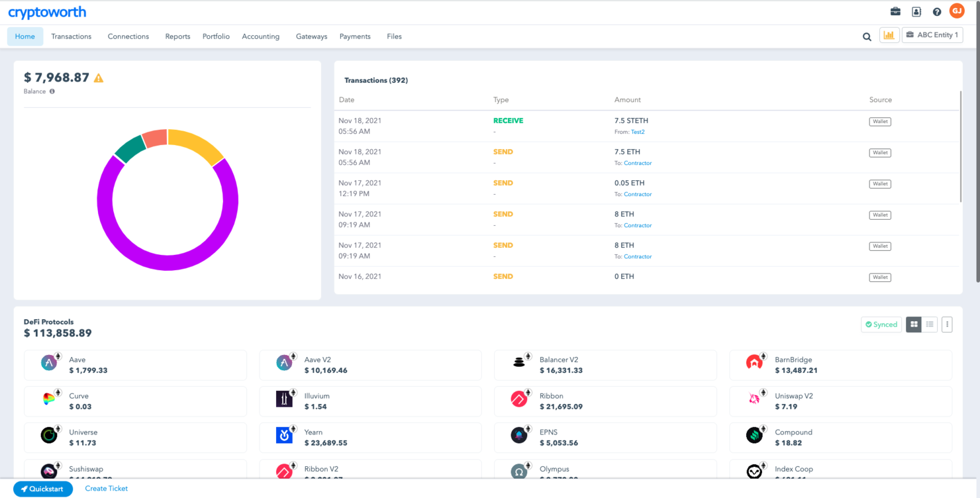Switch to the Transactions tab
The height and width of the screenshot is (498, 980).
[71, 36]
